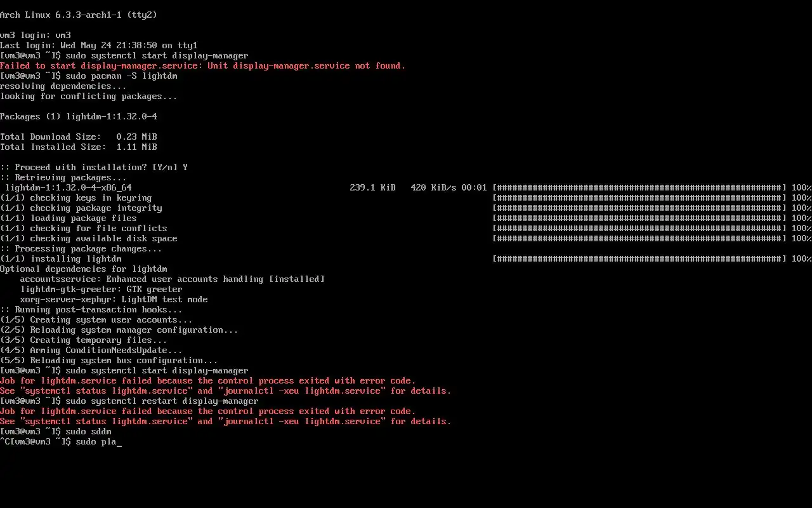Click the progress bar for checking available disk space
This screenshot has height=508, width=812.
(639, 238)
